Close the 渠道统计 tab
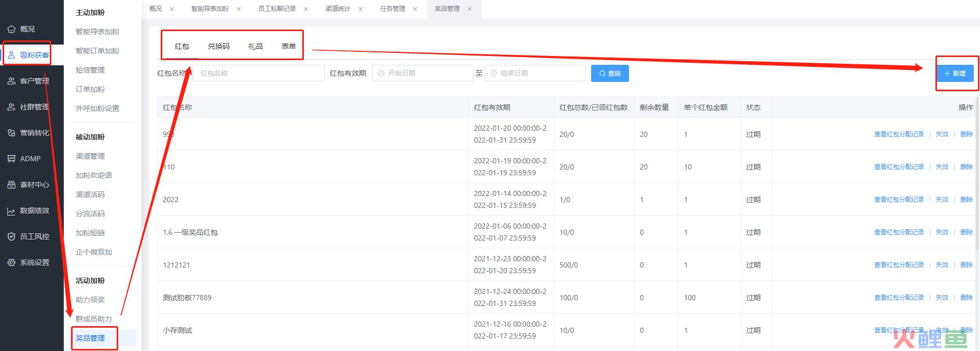Screen dimensions: 980x351 (360, 9)
